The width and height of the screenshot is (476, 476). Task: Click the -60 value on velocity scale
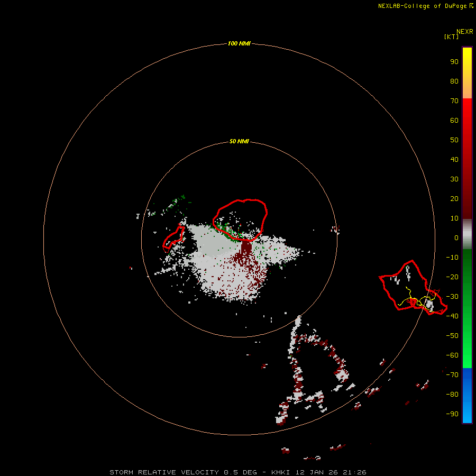click(x=452, y=355)
